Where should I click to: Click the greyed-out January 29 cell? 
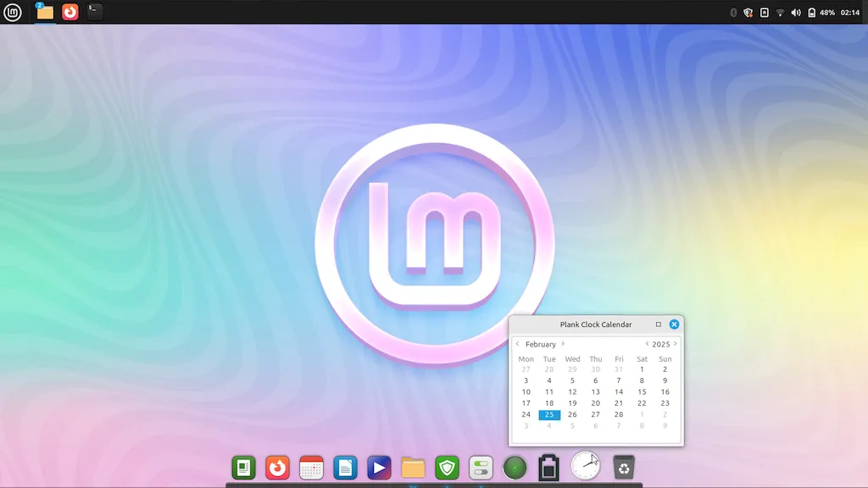[x=572, y=369]
